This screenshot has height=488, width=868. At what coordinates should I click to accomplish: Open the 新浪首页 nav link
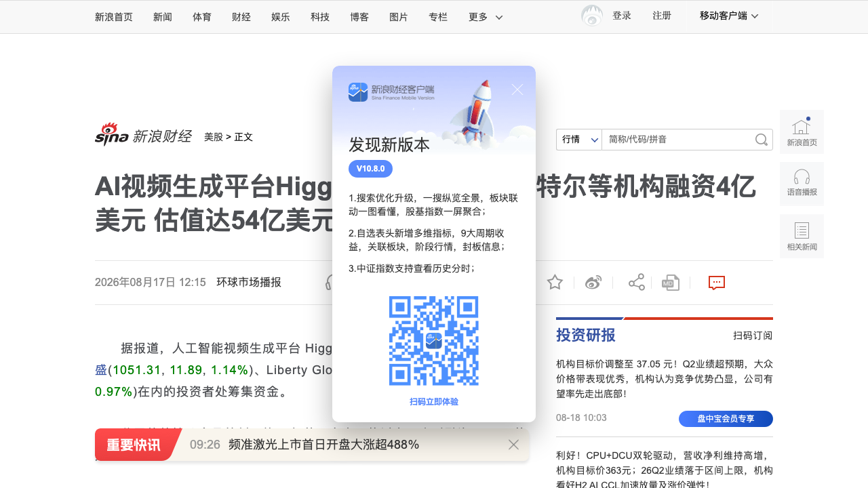pos(114,17)
